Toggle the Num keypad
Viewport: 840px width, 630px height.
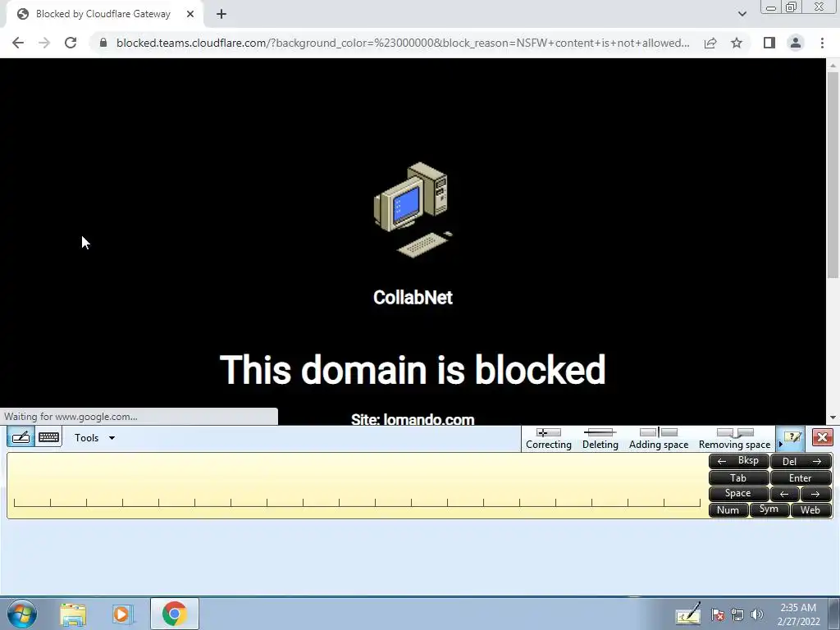tap(728, 510)
